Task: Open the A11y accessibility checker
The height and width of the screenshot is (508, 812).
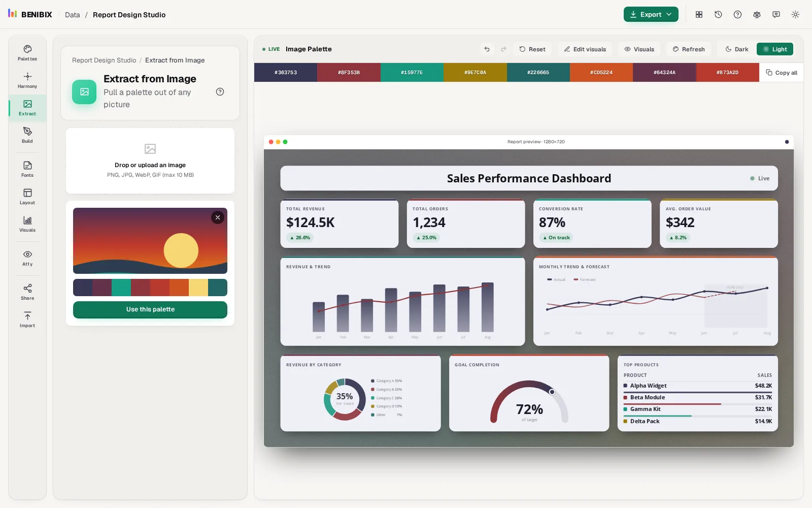Action: 27,258
